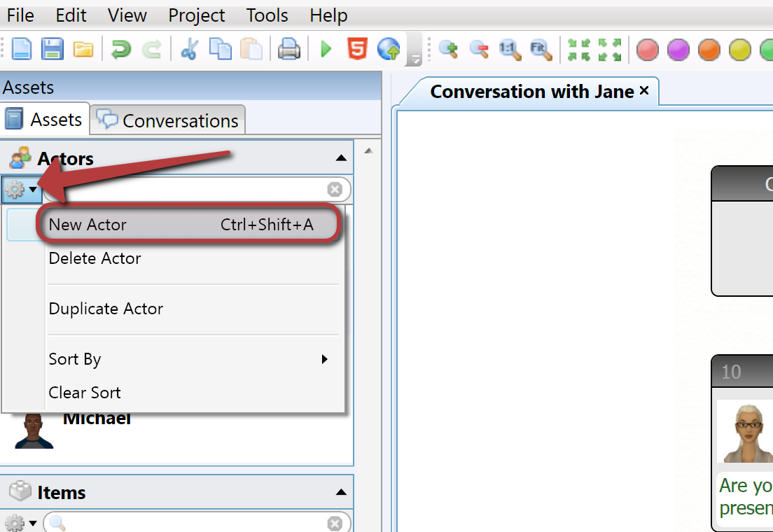The height and width of the screenshot is (532, 773).
Task: Open Actors gear options dropdown
Action: pyautogui.click(x=21, y=189)
